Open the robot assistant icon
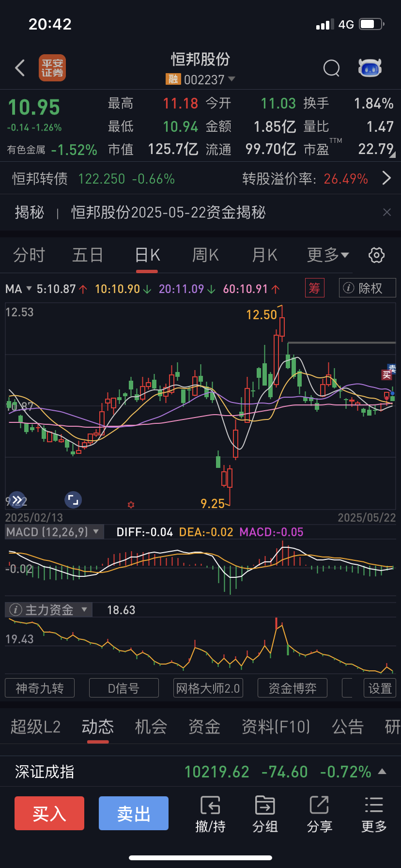401x868 pixels. tap(370, 68)
